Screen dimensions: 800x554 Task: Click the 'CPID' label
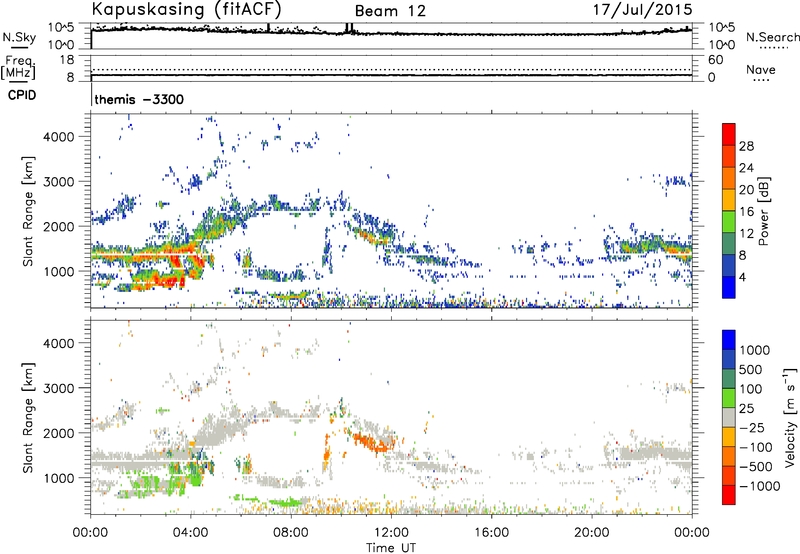pyautogui.click(x=22, y=95)
